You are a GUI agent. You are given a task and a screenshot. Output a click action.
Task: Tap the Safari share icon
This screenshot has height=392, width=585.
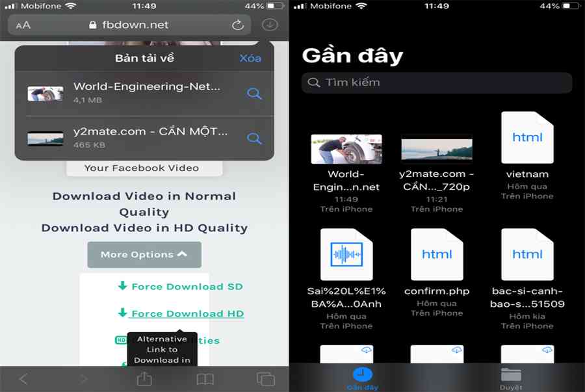(144, 378)
